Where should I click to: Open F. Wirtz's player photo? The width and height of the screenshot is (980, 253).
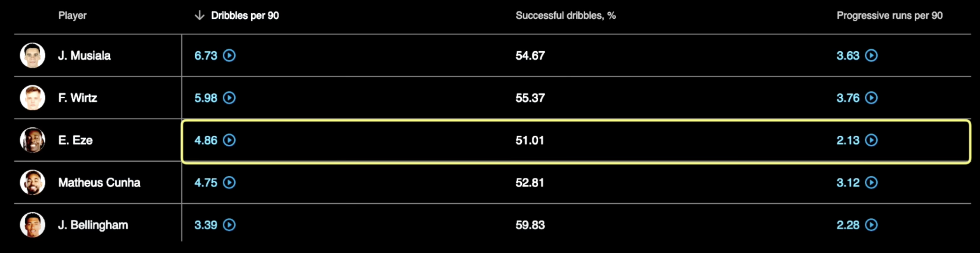click(x=33, y=98)
